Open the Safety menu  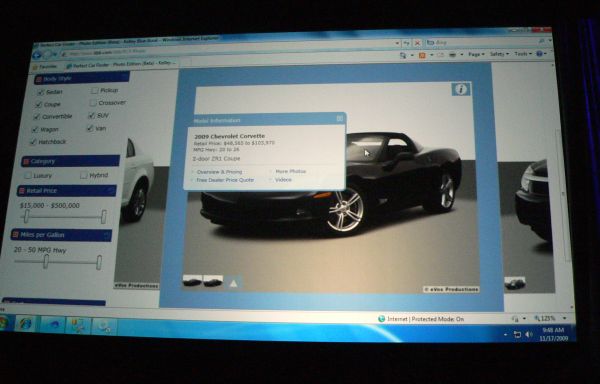coord(499,54)
